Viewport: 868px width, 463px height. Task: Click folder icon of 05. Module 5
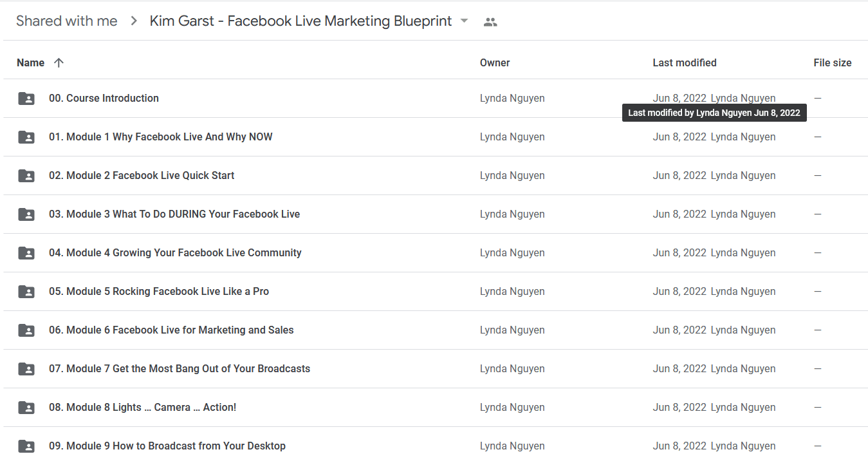pyautogui.click(x=26, y=292)
